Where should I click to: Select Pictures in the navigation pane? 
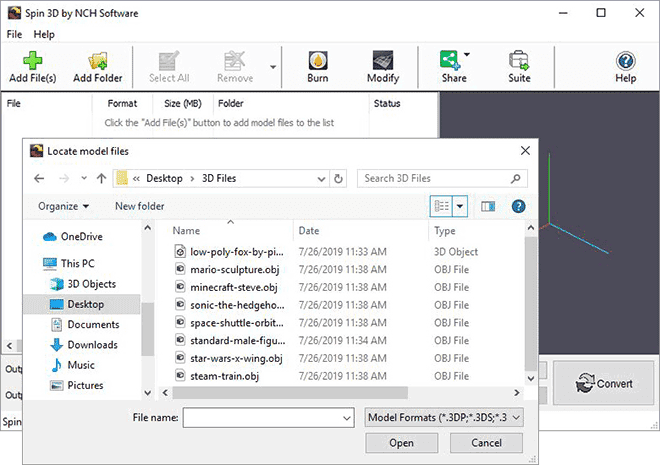tap(77, 385)
